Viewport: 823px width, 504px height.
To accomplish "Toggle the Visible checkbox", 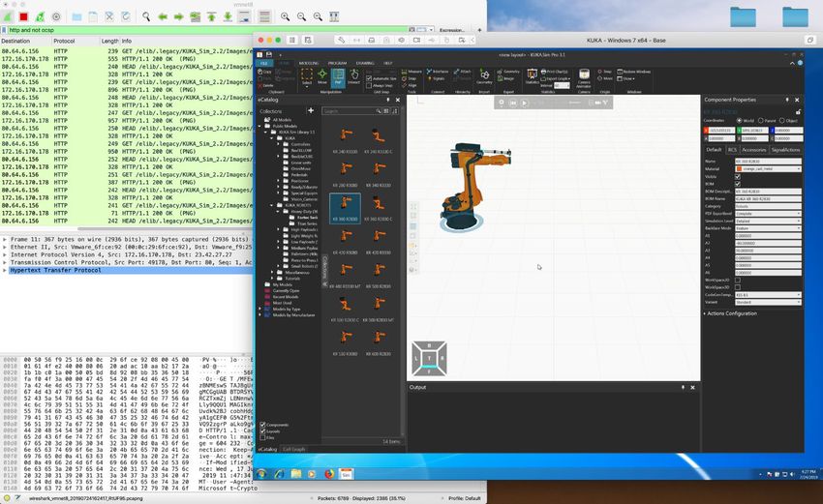I will coord(738,177).
